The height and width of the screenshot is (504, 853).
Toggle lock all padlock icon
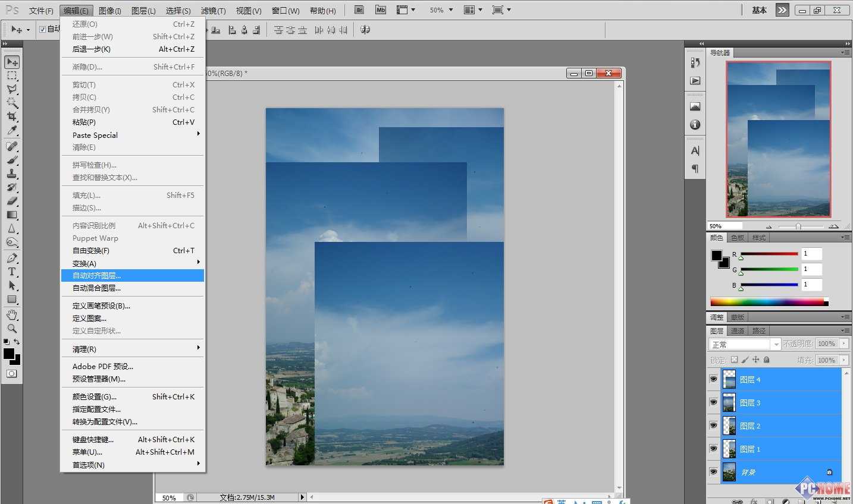point(766,360)
